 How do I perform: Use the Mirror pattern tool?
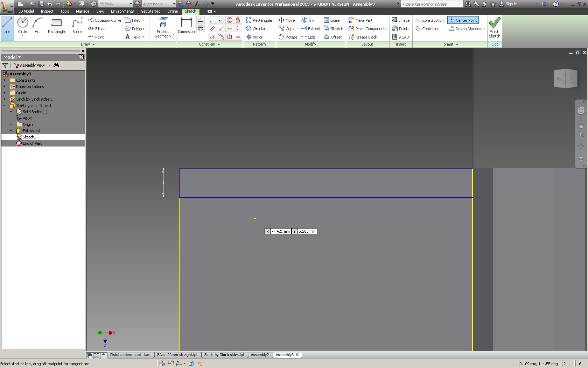[x=254, y=37]
